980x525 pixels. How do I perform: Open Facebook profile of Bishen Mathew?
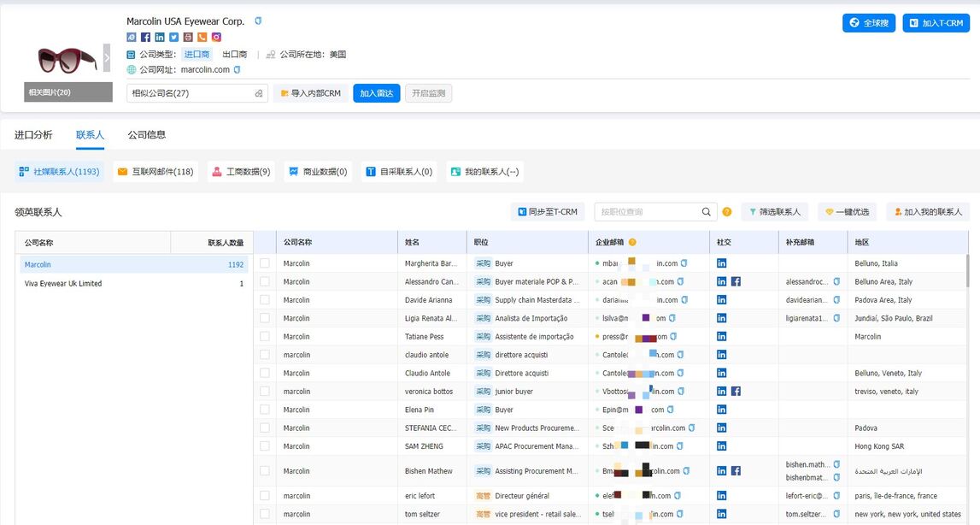click(736, 471)
